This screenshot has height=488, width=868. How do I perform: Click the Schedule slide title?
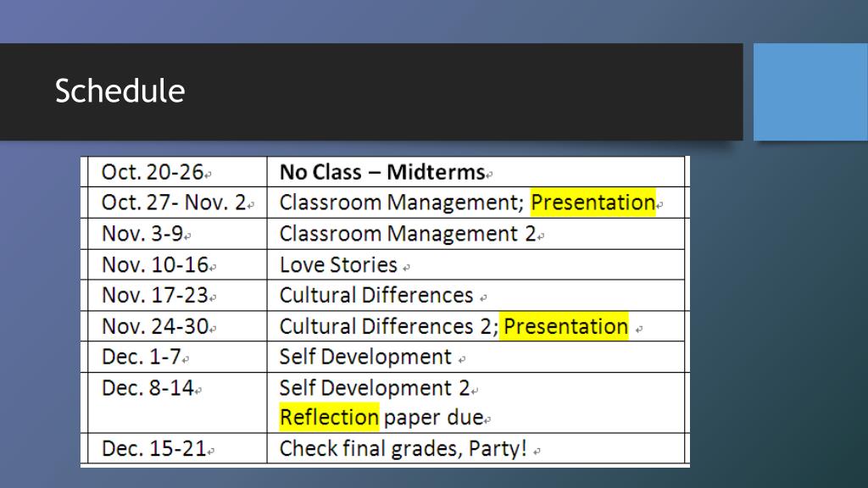tap(120, 91)
